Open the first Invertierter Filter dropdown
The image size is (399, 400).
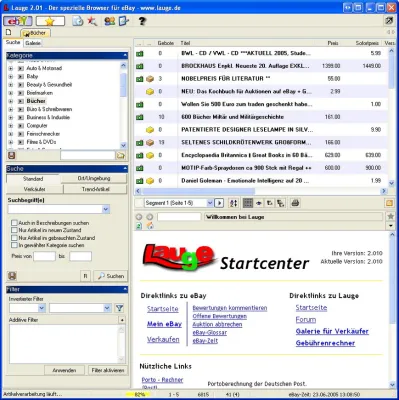42,308
